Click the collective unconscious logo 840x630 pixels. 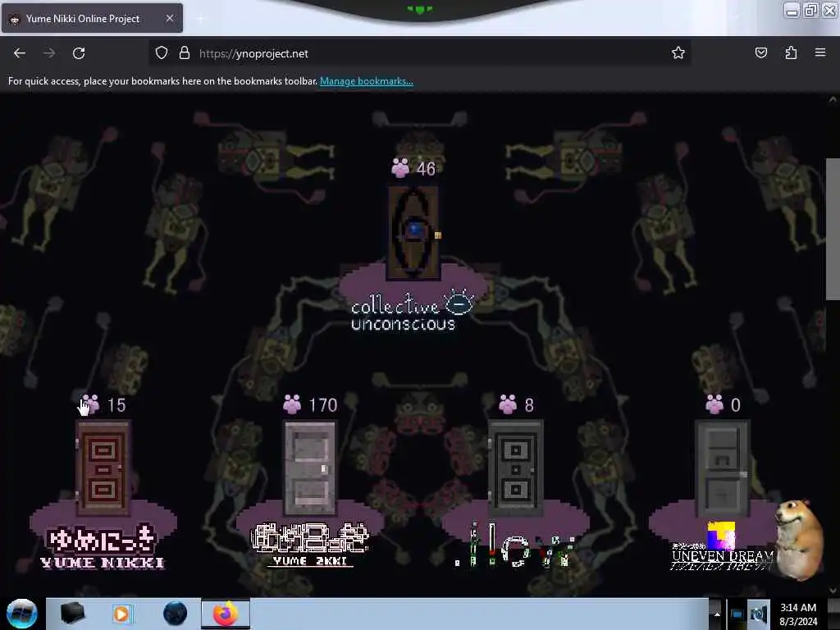click(x=412, y=311)
